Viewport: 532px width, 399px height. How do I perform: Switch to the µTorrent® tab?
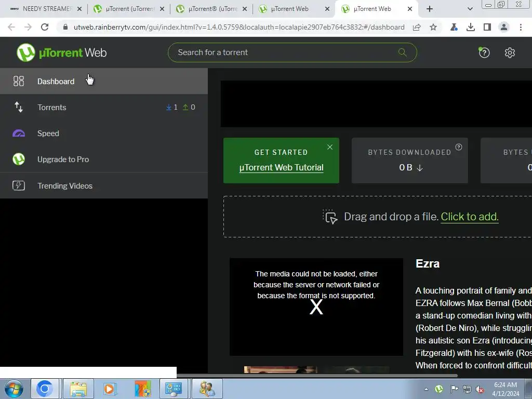point(211,9)
